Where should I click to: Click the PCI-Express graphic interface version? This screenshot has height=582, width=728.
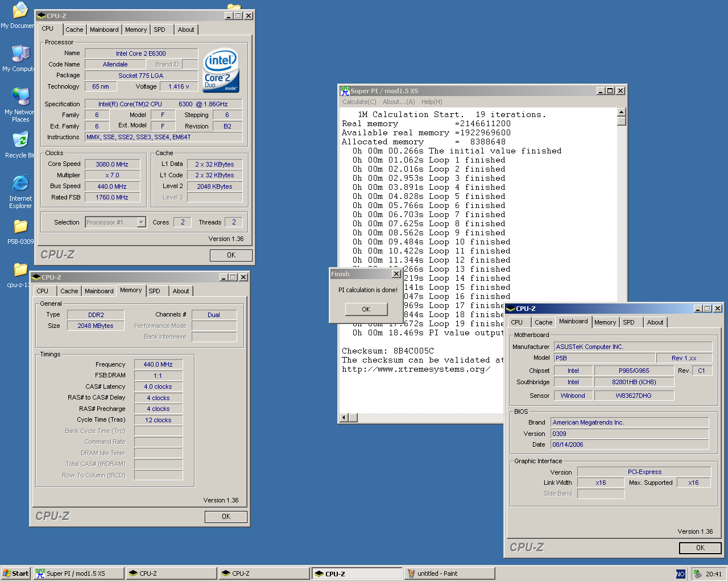coord(644,472)
